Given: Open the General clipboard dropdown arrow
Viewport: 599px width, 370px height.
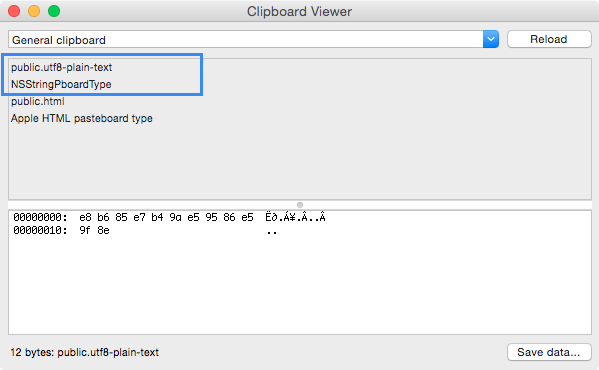Looking at the screenshot, I should pyautogui.click(x=491, y=39).
